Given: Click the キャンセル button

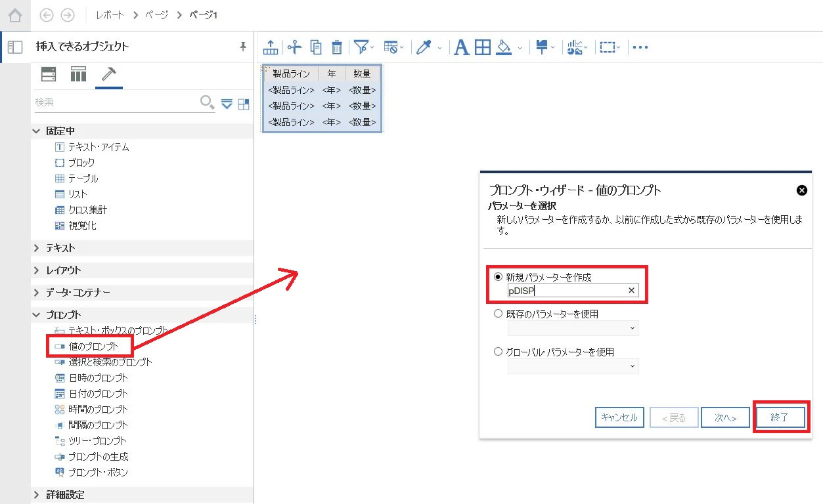Looking at the screenshot, I should (x=619, y=417).
